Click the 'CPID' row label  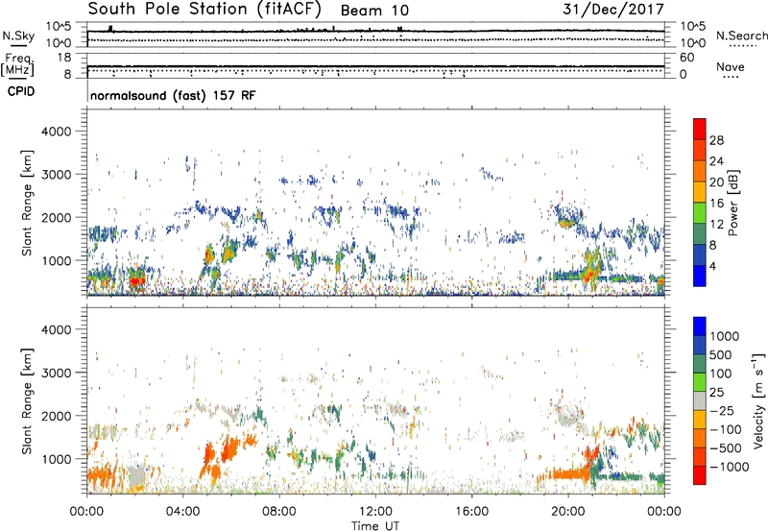(21, 91)
